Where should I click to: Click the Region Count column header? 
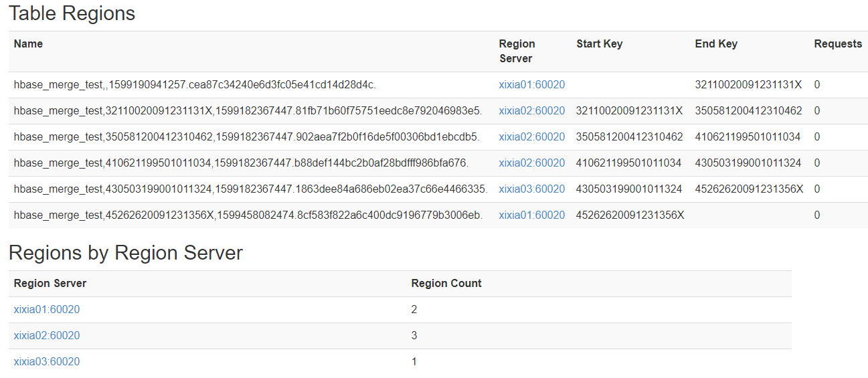[446, 284]
